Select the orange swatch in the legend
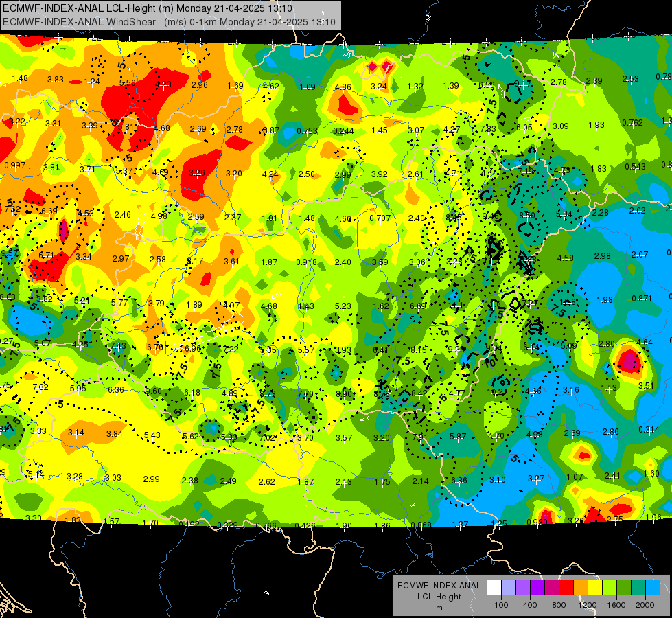 pos(581,588)
